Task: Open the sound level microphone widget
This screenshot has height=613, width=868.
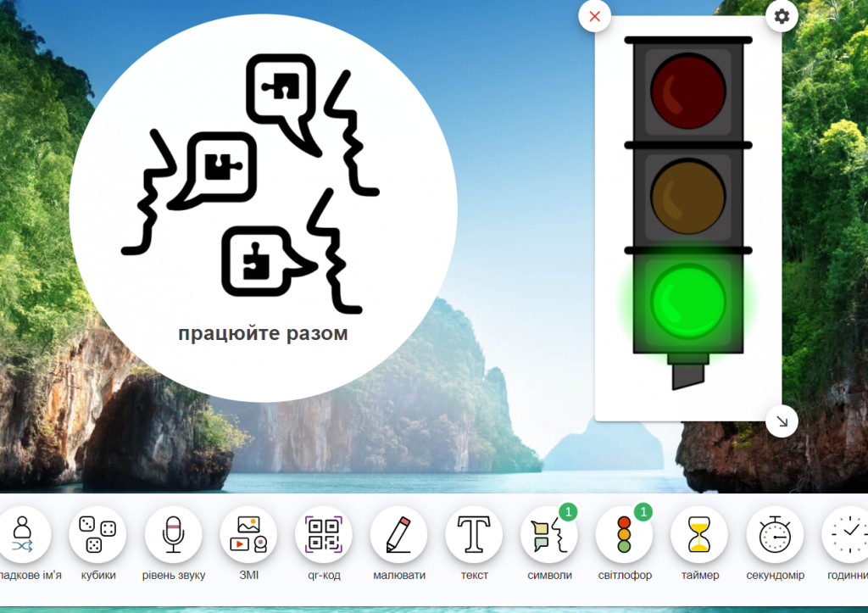Action: coord(173,535)
